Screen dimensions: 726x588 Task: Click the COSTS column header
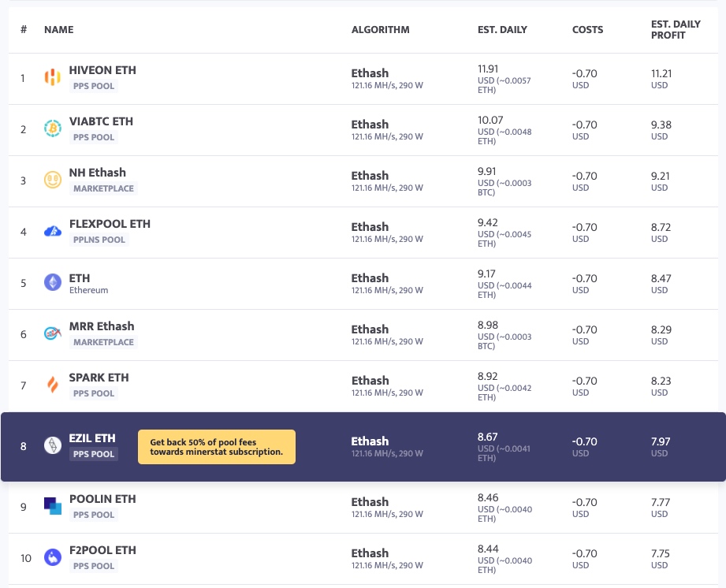coord(587,30)
